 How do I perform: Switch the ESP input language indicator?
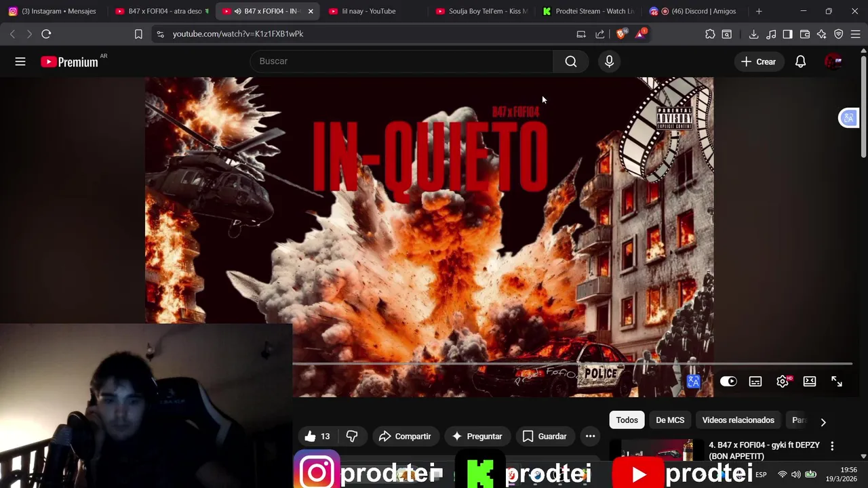point(761,474)
